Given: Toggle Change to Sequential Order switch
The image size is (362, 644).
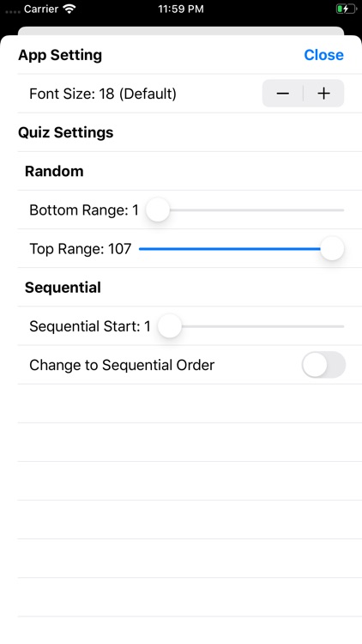Looking at the screenshot, I should tap(324, 365).
